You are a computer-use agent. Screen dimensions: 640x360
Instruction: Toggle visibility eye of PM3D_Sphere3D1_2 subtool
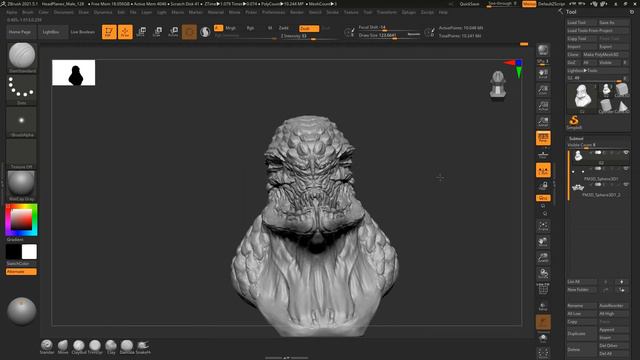(x=626, y=185)
